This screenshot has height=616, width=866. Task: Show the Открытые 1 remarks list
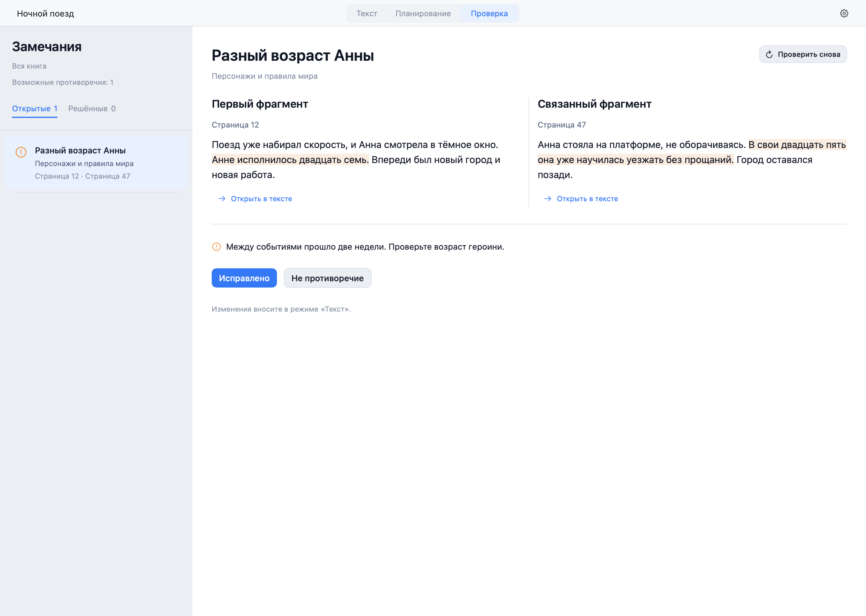[x=35, y=109]
